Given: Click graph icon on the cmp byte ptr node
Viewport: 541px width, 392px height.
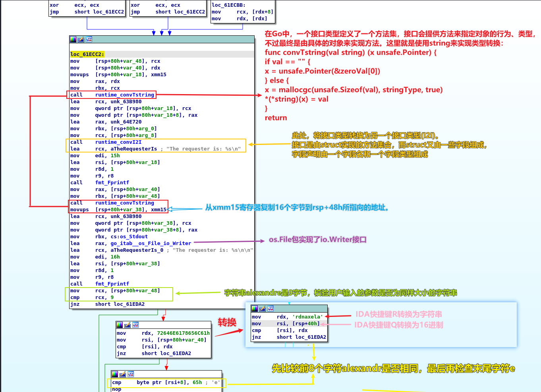Looking at the screenshot, I should [131, 374].
